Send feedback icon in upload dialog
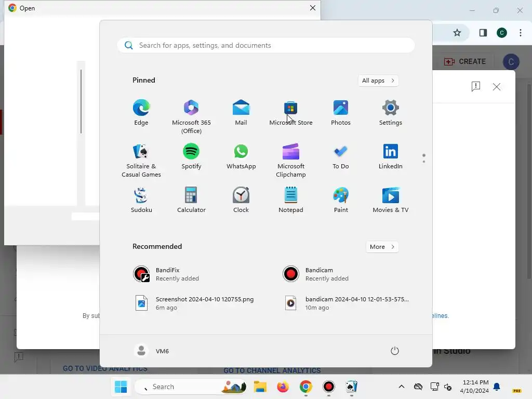 coord(476,86)
